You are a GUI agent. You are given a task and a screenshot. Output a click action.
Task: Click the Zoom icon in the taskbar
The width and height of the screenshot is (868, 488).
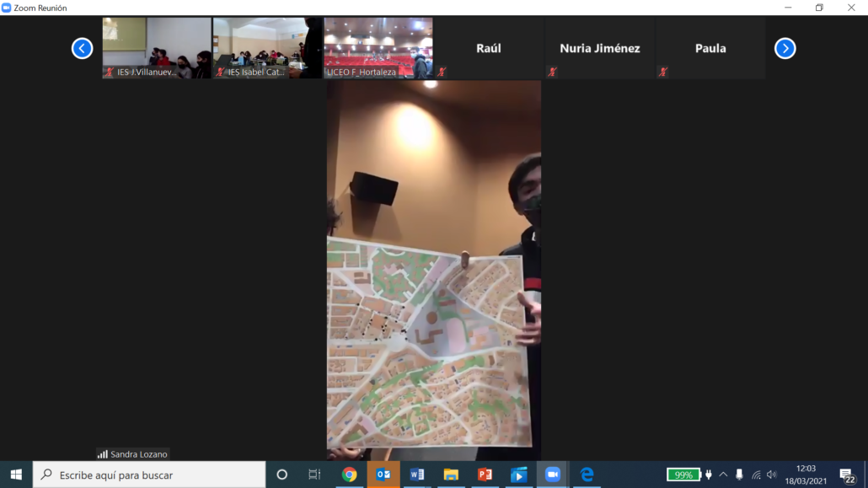point(553,475)
